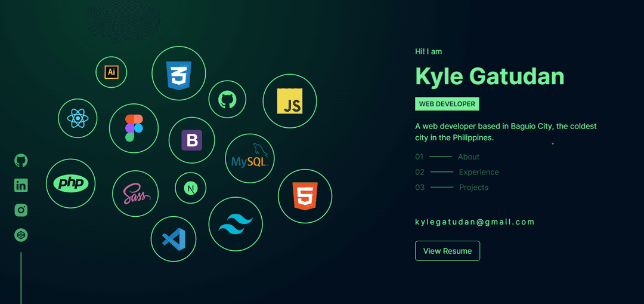
Task: Go to the 03 Projects section
Action: [x=452, y=187]
